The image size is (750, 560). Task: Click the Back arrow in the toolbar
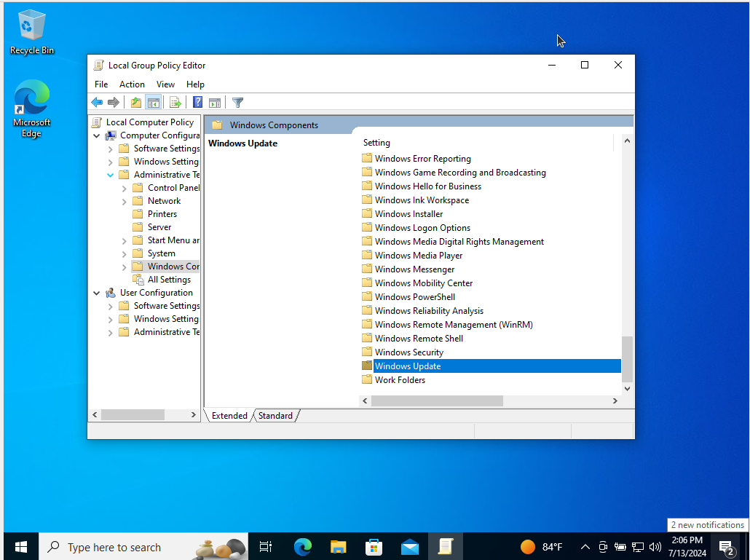click(x=97, y=103)
